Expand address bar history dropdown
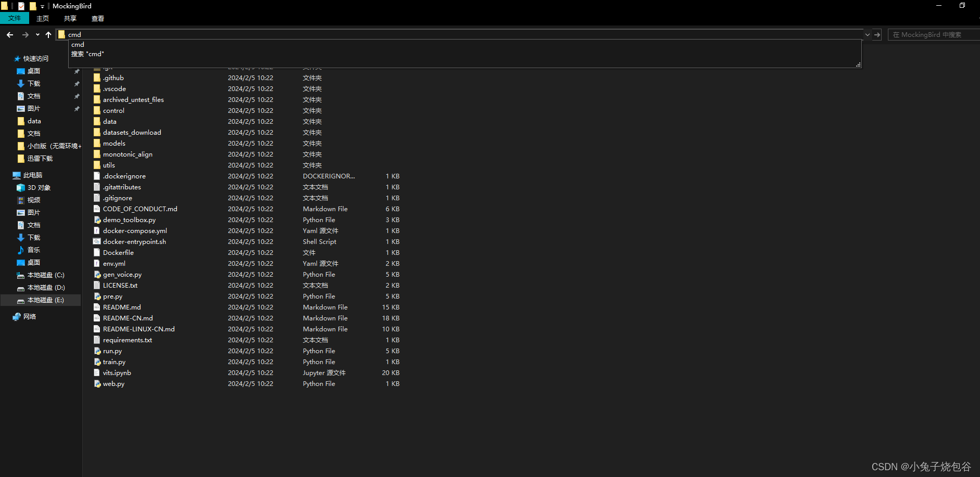 pos(867,35)
